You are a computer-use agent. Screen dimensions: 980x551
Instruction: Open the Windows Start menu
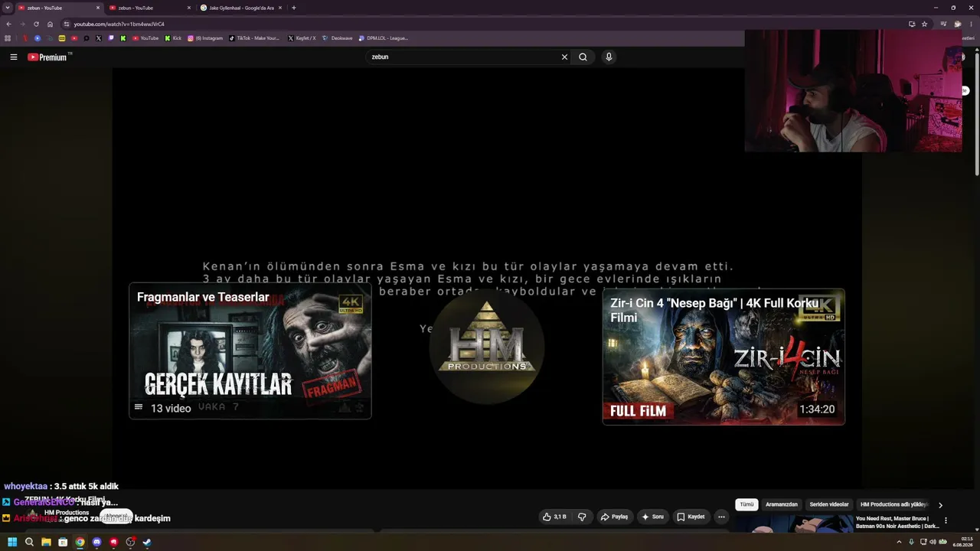click(12, 543)
